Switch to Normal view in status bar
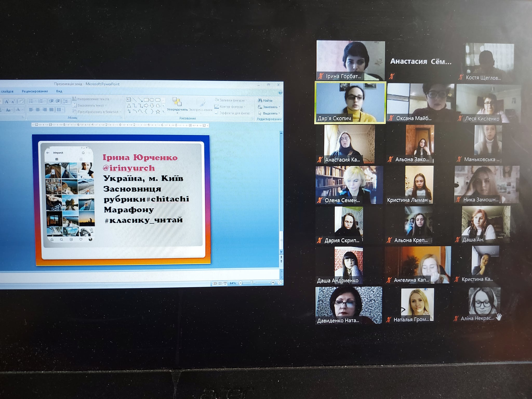The height and width of the screenshot is (399, 532). pos(215,283)
